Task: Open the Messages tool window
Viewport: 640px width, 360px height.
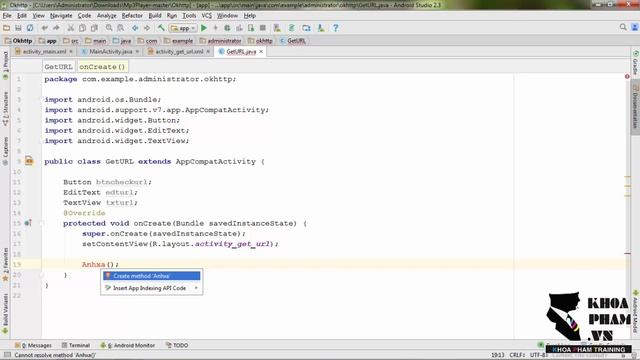Action: pos(33,345)
